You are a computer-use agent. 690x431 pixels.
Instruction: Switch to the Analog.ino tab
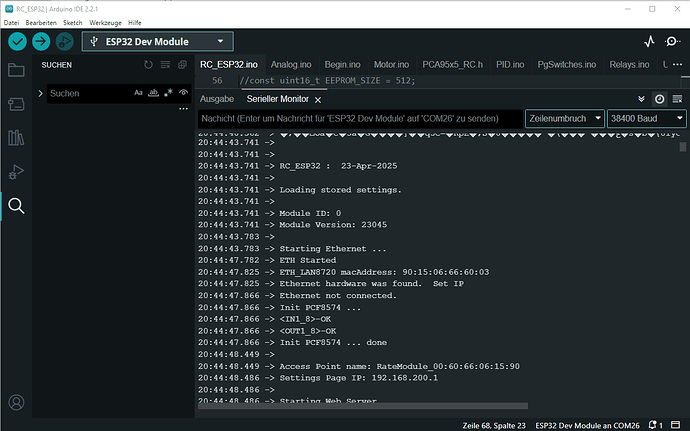(x=291, y=65)
